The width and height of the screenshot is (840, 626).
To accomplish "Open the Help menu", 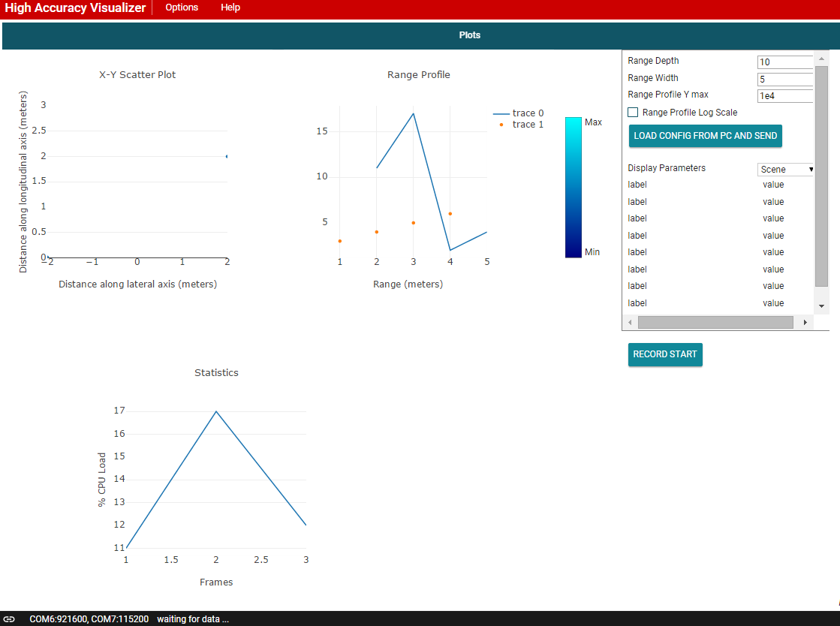I will (x=230, y=8).
